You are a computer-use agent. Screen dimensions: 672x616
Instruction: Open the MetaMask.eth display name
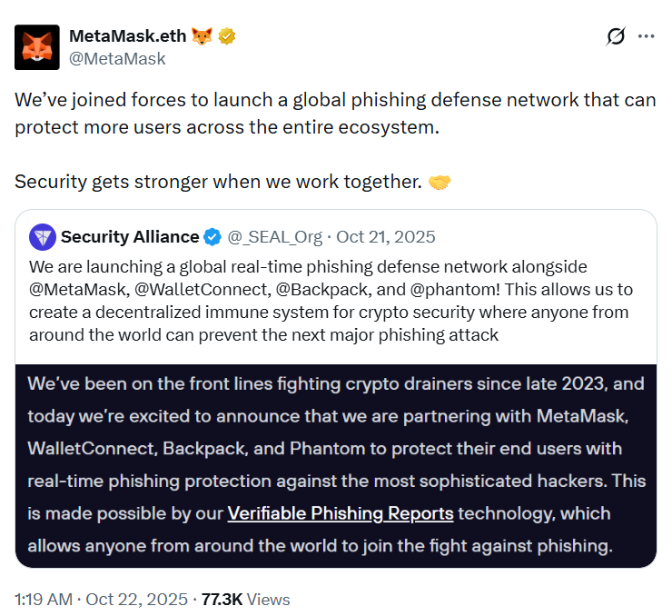127,36
